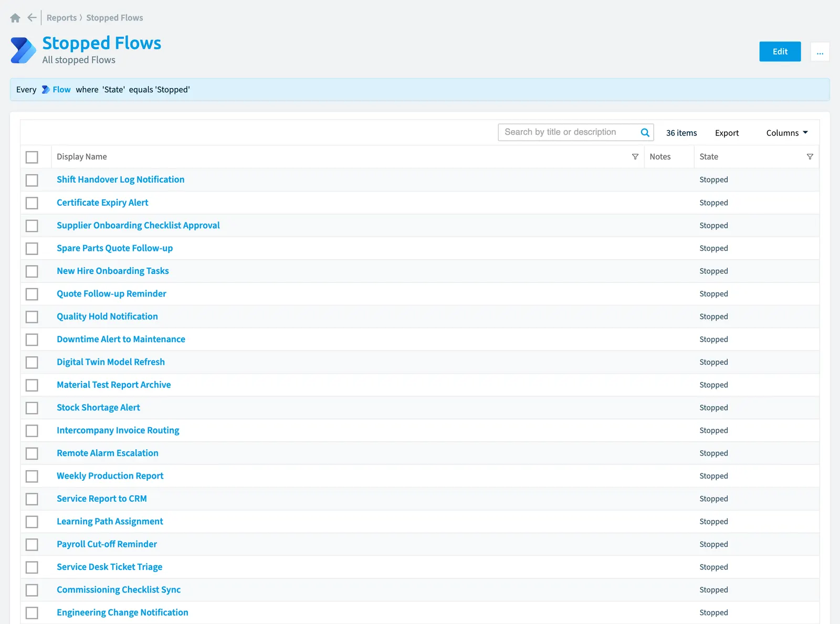Screen dimensions: 840x624
Task: Click the search magnifier icon
Action: tap(645, 132)
